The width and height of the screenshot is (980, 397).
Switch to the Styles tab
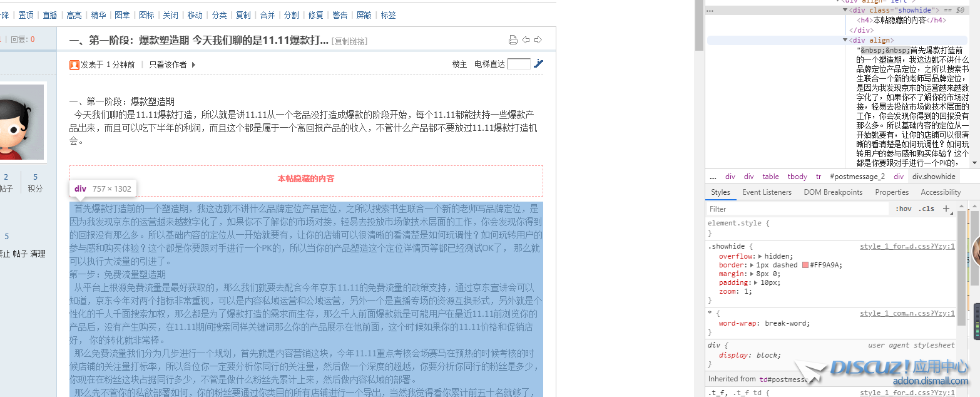pos(721,192)
